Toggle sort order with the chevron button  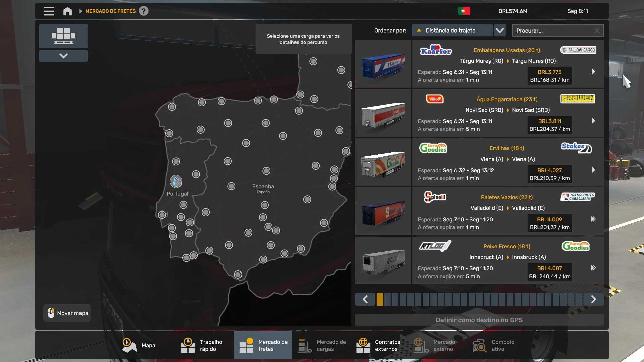tap(500, 31)
